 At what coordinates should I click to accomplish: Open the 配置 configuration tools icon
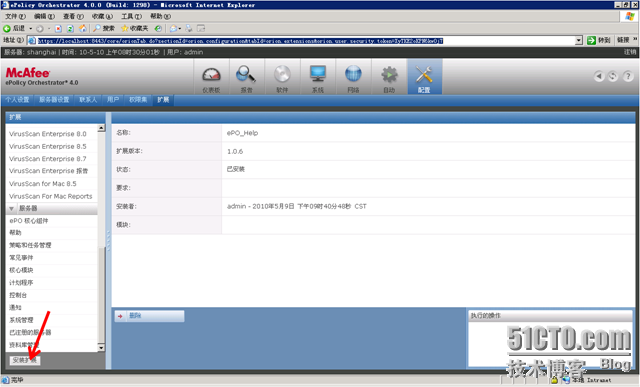coord(424,78)
